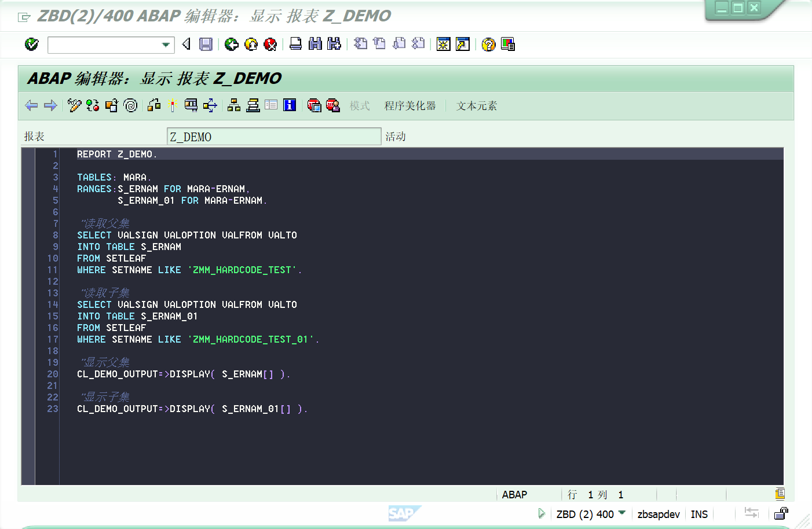Click the green Enter checkmark icon
Viewport: 812px width, 529px height.
(32, 45)
